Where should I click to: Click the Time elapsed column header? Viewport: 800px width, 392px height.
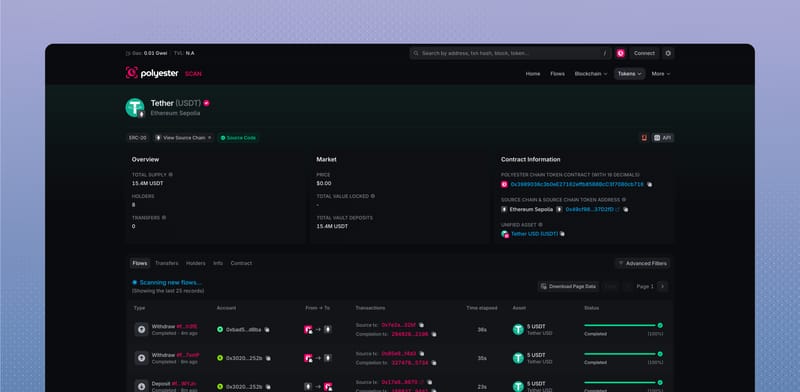482,308
